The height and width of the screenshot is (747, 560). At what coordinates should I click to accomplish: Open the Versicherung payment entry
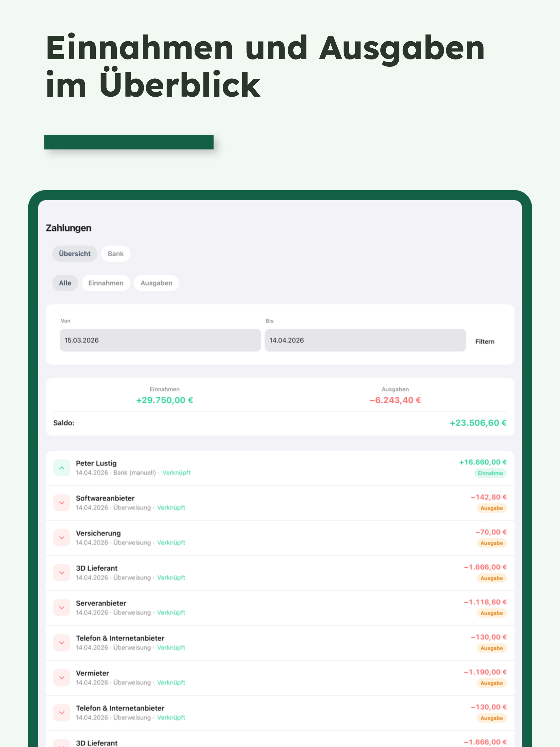[x=280, y=538]
